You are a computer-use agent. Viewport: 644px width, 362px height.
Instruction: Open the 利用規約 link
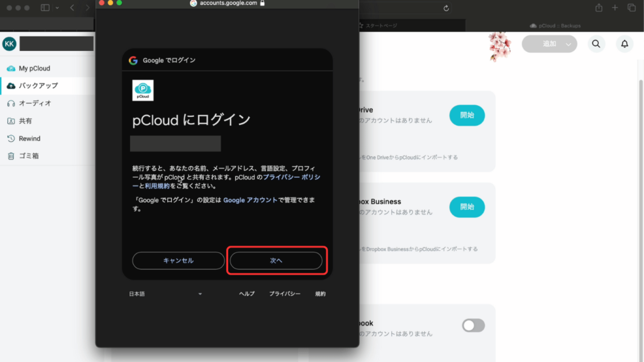tap(157, 186)
